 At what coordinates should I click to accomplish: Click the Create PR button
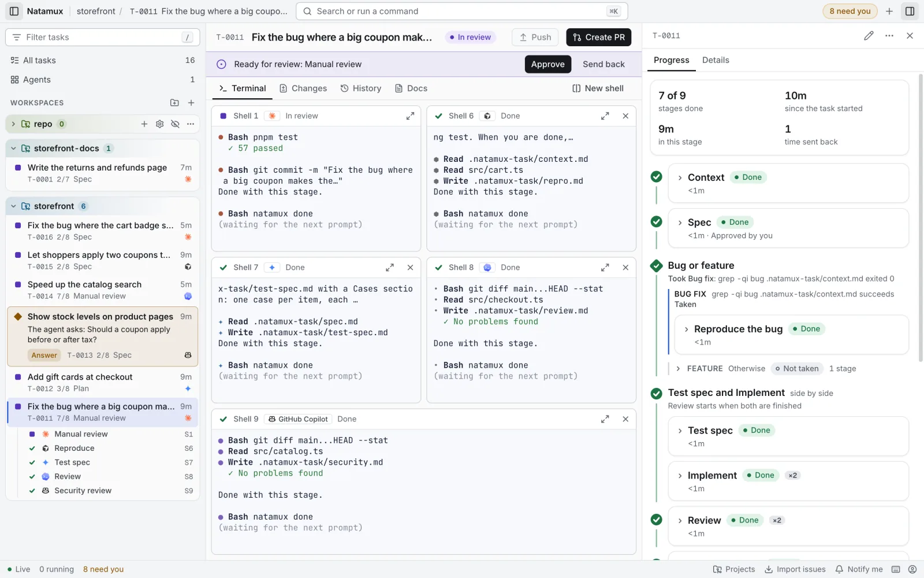599,37
